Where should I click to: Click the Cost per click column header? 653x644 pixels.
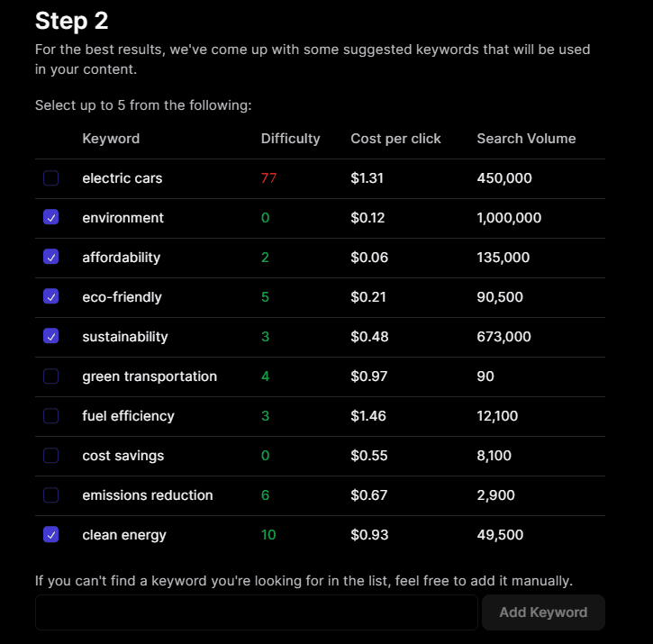[x=395, y=139]
